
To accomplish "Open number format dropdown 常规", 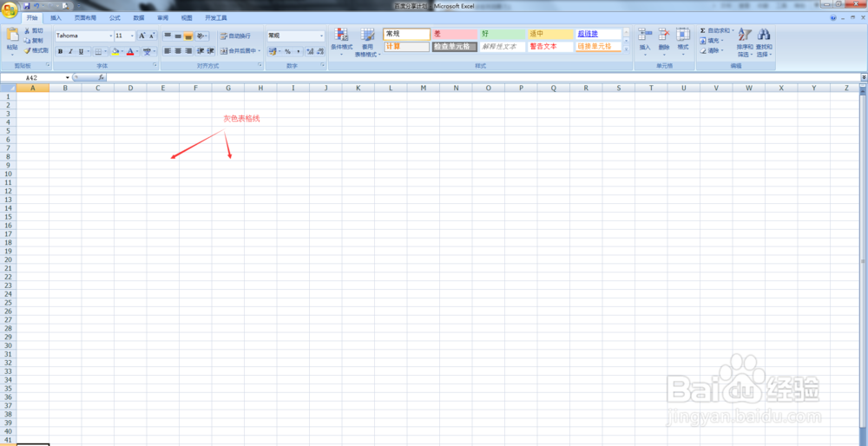I will [x=322, y=36].
